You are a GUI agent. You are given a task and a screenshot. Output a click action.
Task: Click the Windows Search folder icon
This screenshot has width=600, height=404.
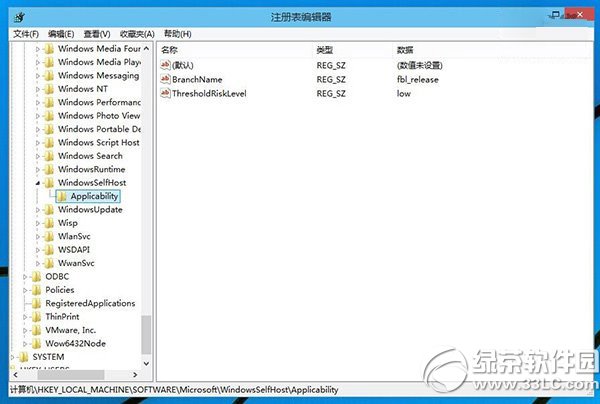pyautogui.click(x=49, y=156)
